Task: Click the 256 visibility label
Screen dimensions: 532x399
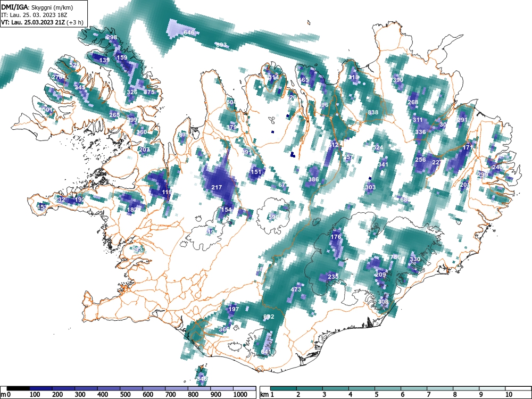Action: 420,160
